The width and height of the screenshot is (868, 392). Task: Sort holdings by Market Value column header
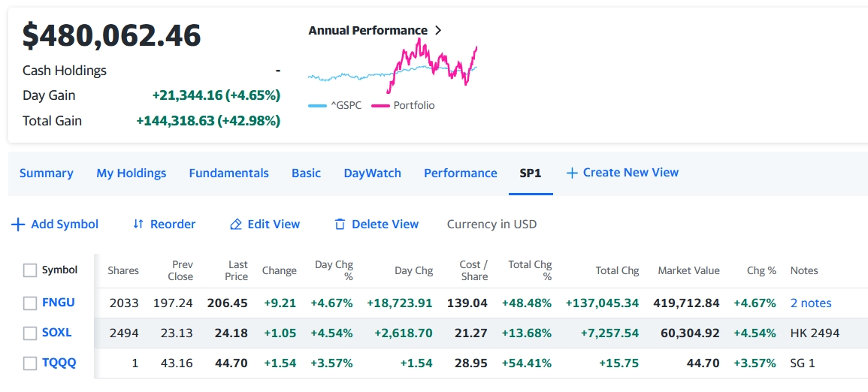[x=688, y=270]
